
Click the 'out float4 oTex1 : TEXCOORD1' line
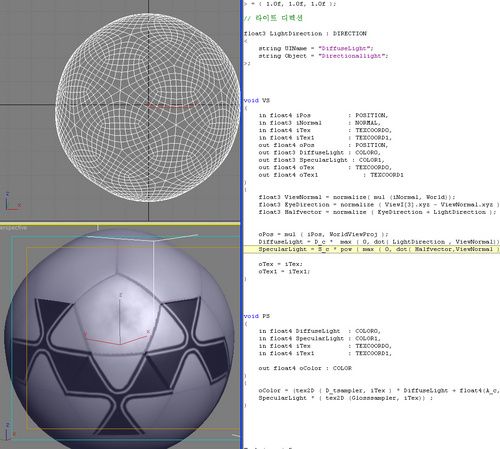tap(331, 175)
